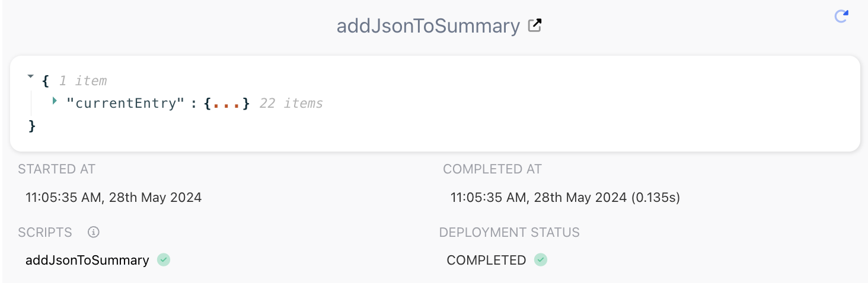Select the started at timestamp 11:05:35 AM
868x283 pixels.
114,198
